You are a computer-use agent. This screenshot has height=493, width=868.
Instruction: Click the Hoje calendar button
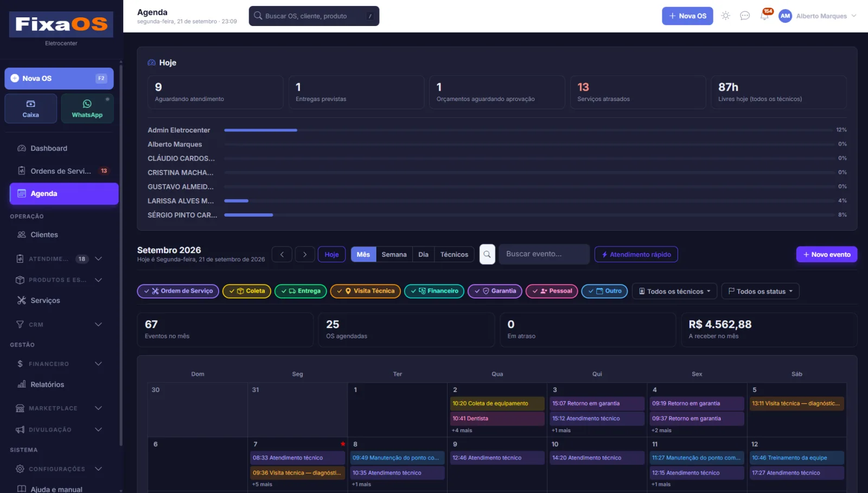(331, 255)
